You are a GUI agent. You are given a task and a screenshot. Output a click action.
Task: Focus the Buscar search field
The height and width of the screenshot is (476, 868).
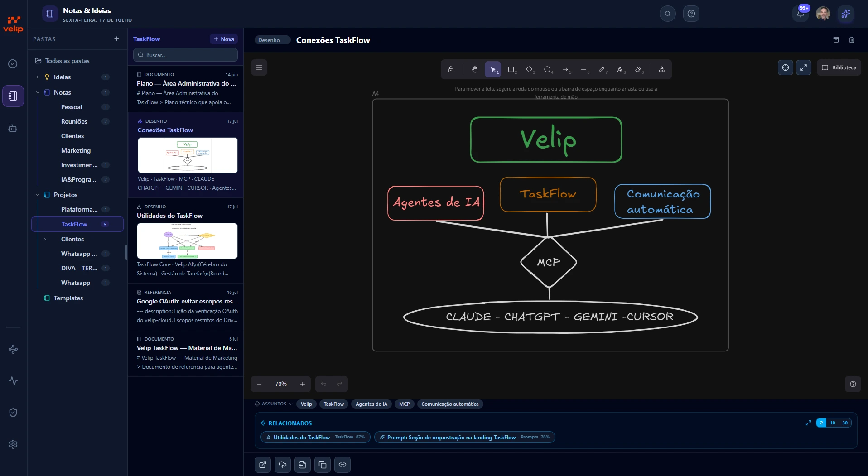(x=185, y=55)
